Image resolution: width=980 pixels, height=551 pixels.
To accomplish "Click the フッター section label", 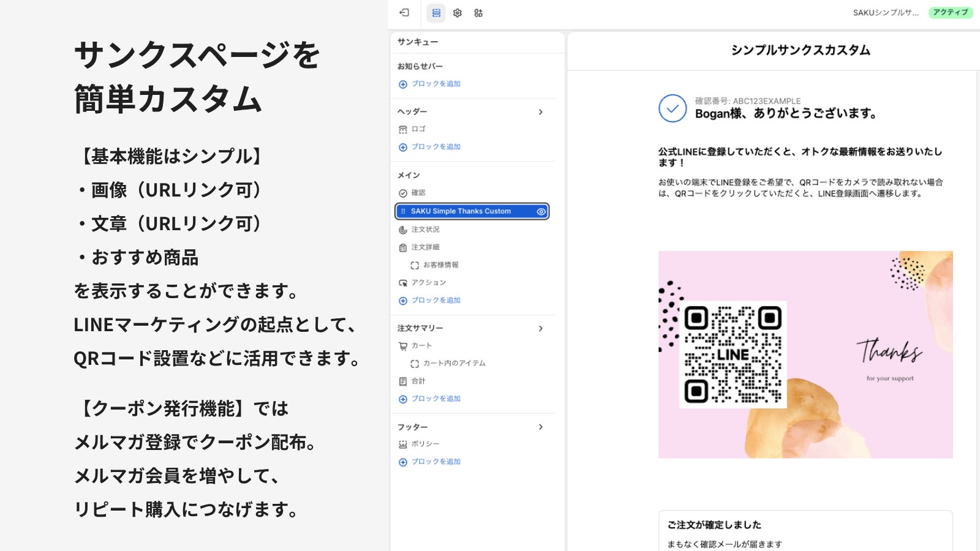I will [x=412, y=427].
